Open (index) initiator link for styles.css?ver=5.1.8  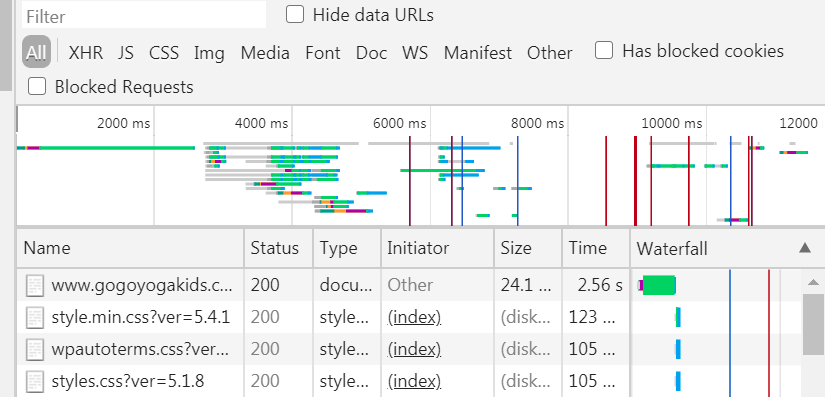point(414,381)
